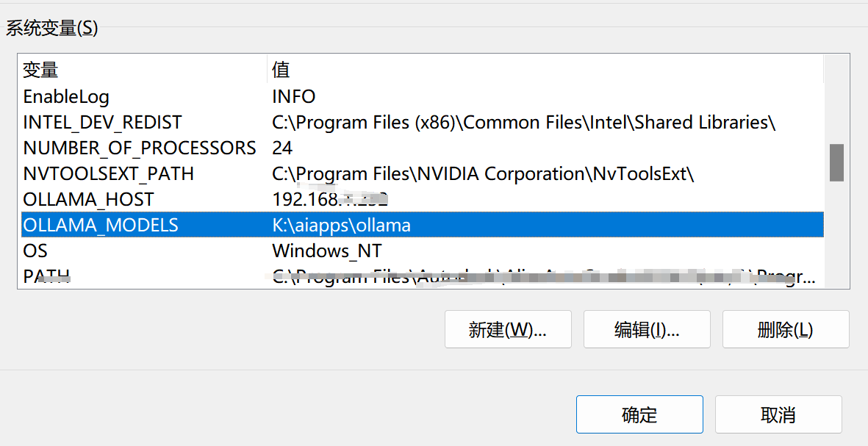Viewport: 868px width, 446px height.
Task: Select the EnableLog variable row
Action: (x=423, y=96)
